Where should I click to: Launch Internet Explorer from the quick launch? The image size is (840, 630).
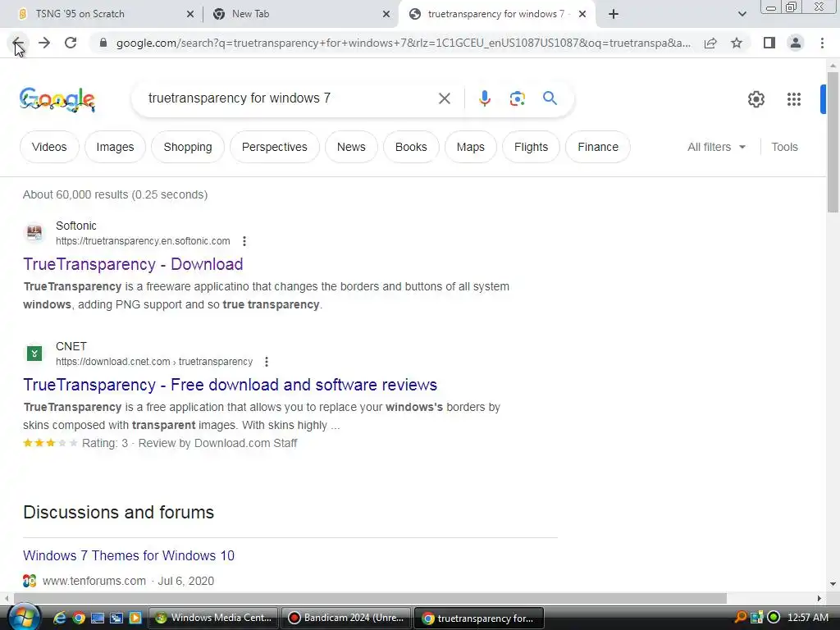coord(59,618)
